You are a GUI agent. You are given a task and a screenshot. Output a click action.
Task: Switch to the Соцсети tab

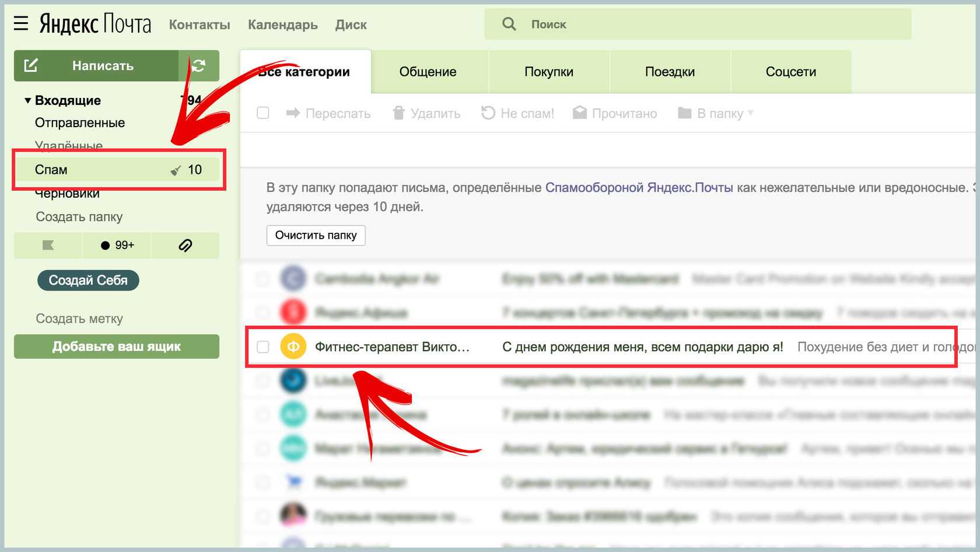click(791, 72)
